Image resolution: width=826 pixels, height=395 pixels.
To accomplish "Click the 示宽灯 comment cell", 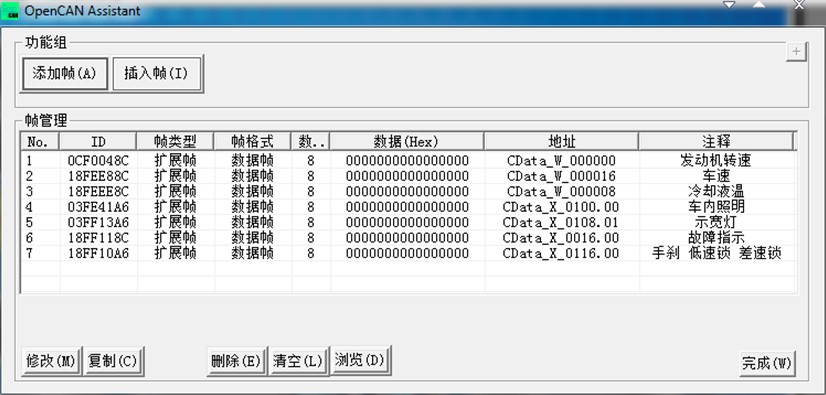I will pyautogui.click(x=716, y=222).
